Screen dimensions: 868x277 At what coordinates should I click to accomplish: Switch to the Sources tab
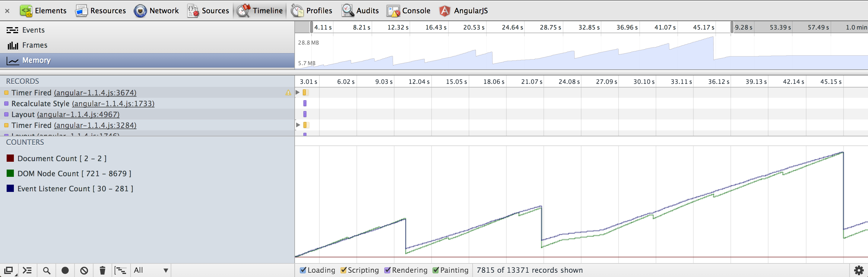tap(208, 11)
